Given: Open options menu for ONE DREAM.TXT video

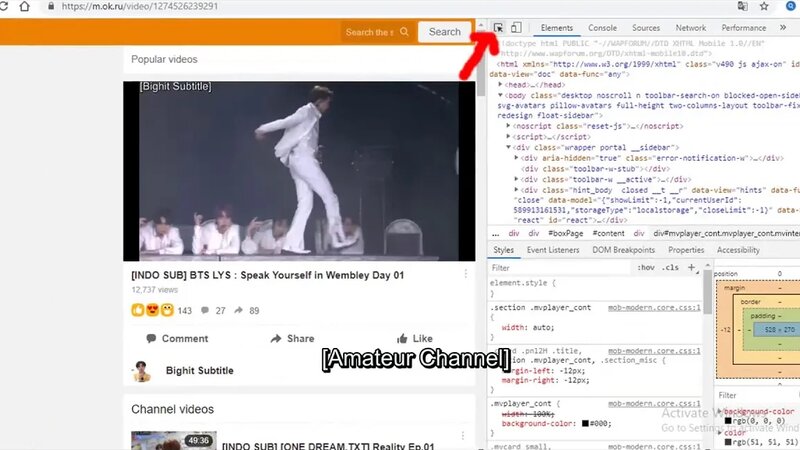Looking at the screenshot, I should coord(463,435).
